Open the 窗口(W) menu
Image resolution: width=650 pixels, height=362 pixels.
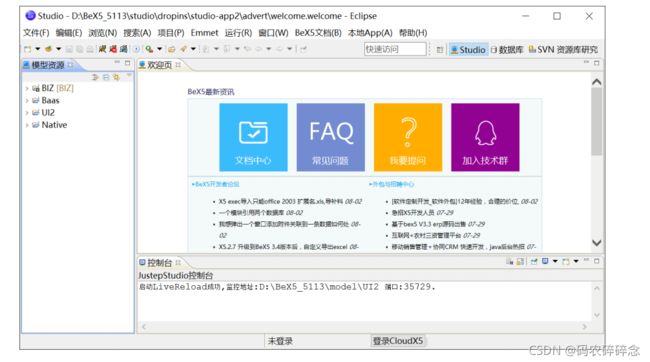(273, 33)
